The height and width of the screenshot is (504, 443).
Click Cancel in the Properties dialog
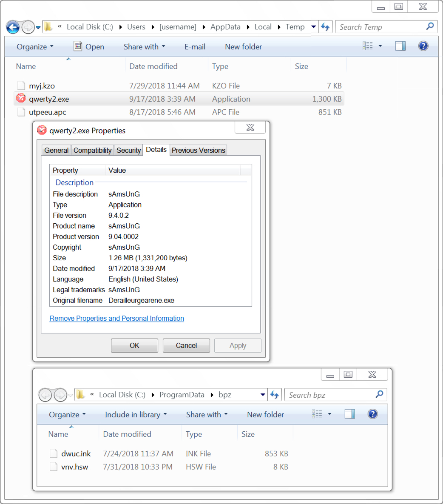pyautogui.click(x=186, y=345)
